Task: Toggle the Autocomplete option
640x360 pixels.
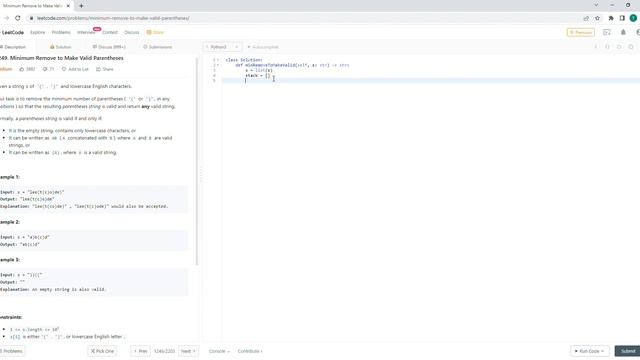Action: point(263,47)
